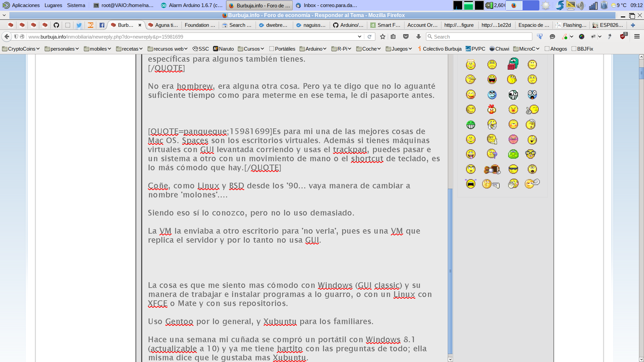Switch to the Flashing... tab
This screenshot has height=362, width=644.
coord(571,25)
